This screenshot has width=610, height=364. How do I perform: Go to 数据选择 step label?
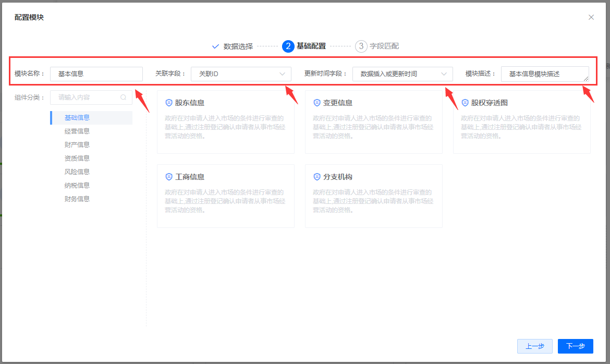[238, 46]
